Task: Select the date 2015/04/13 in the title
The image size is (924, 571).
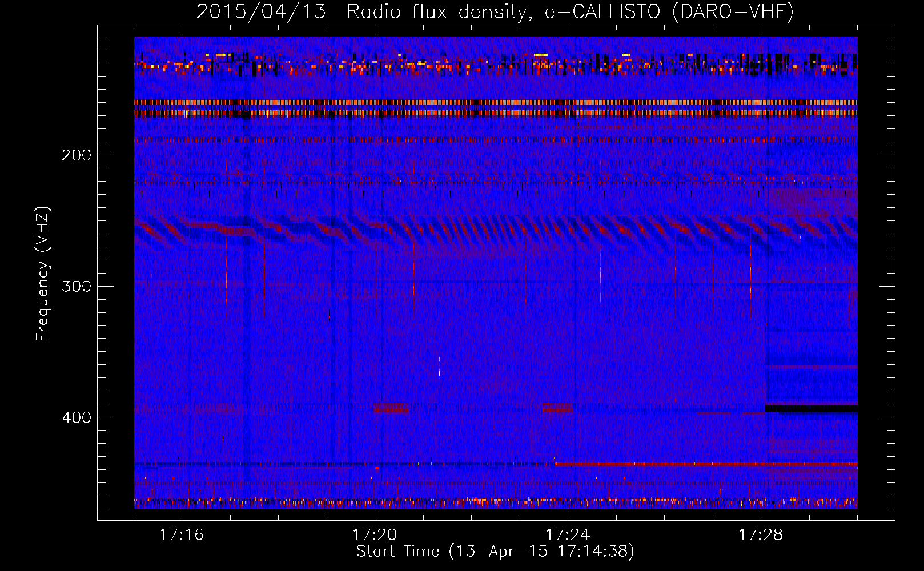Action: click(x=261, y=11)
